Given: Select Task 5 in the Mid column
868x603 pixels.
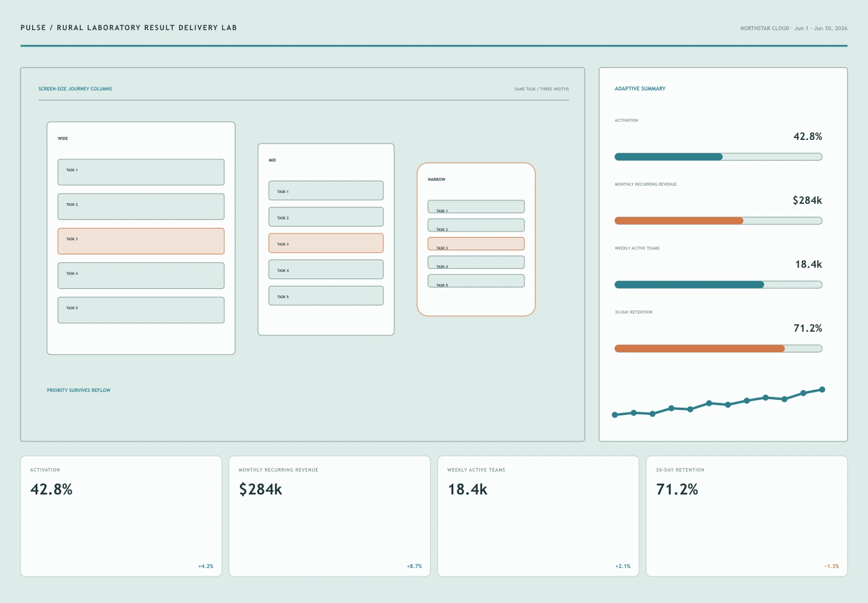Looking at the screenshot, I should point(326,295).
